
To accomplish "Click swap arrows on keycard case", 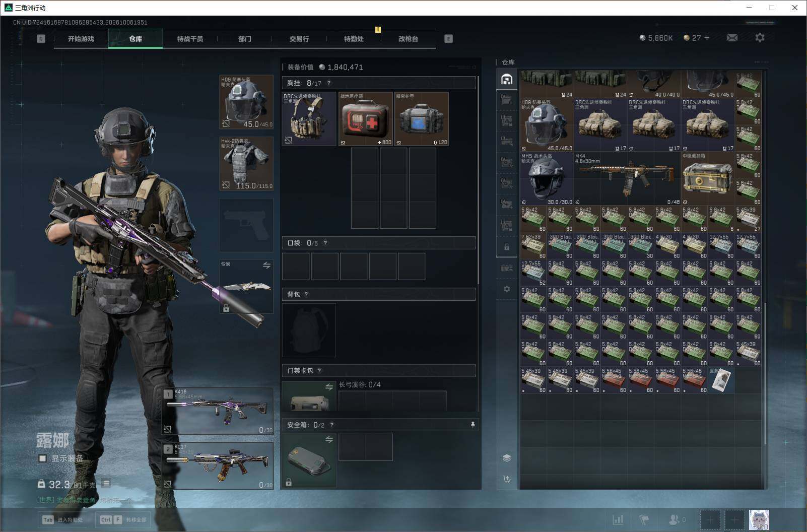I will click(x=329, y=387).
